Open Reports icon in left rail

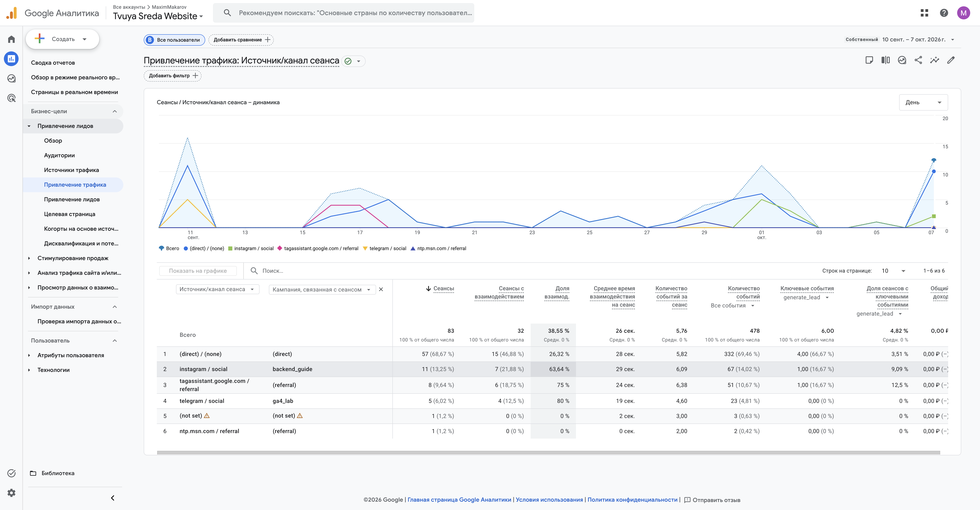point(11,59)
